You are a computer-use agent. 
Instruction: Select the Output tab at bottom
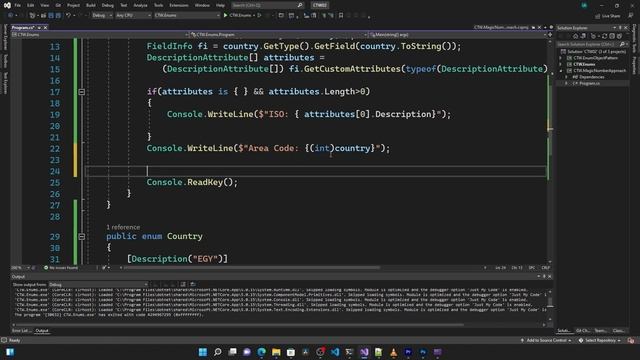point(42,331)
